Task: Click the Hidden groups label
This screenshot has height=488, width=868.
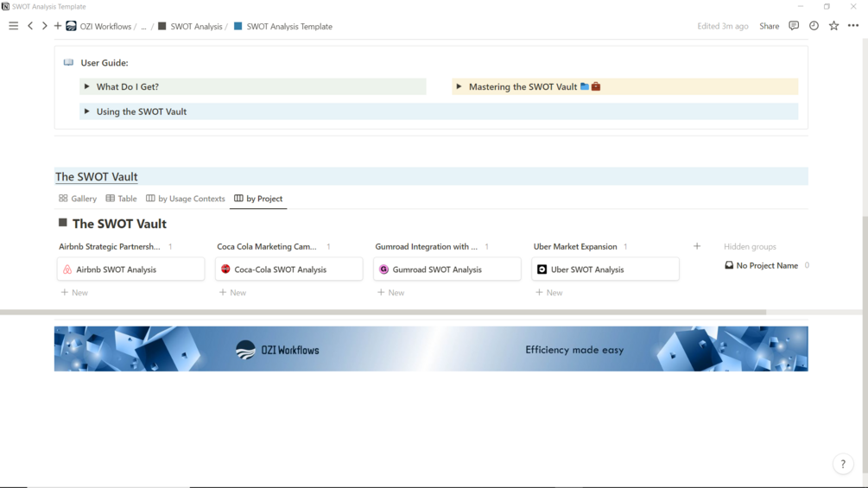Action: click(750, 246)
